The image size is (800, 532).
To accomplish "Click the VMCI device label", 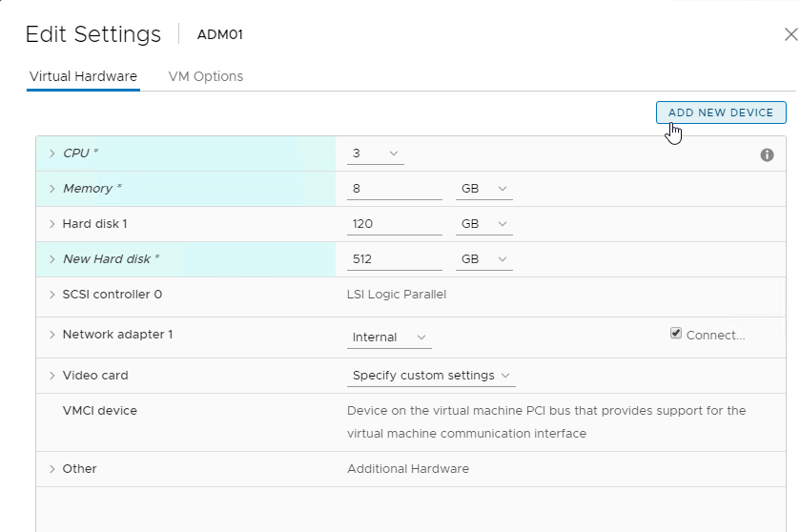I will [x=99, y=411].
